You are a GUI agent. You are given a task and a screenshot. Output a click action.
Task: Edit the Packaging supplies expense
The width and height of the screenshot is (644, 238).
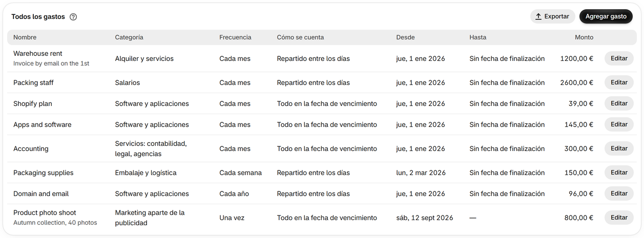click(x=619, y=172)
